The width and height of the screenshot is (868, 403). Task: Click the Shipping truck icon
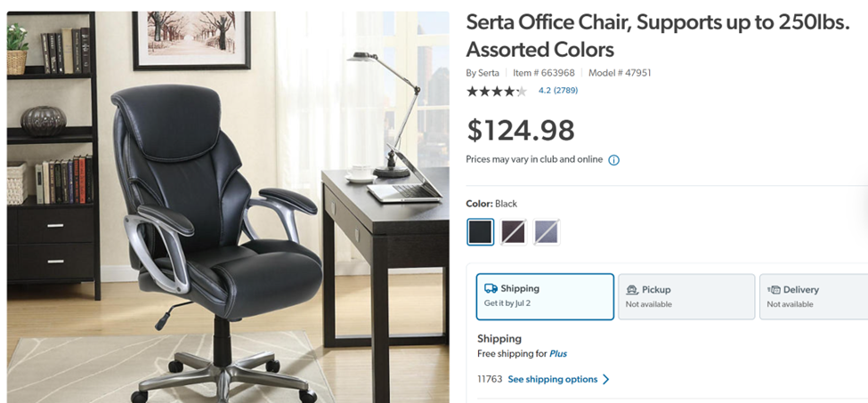click(x=491, y=288)
